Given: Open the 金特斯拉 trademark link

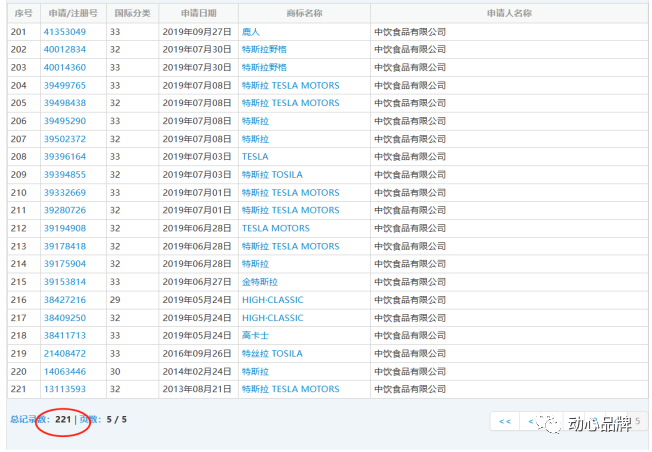Looking at the screenshot, I should (260, 282).
